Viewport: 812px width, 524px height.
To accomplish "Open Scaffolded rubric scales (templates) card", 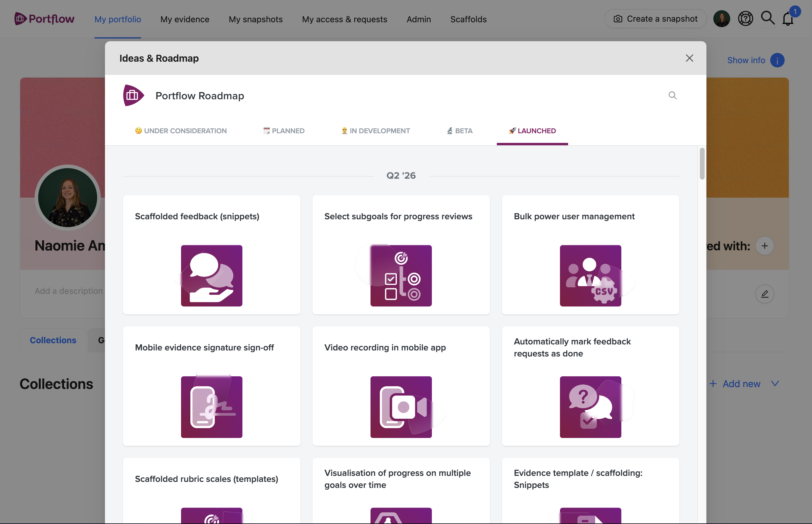I will click(x=212, y=490).
